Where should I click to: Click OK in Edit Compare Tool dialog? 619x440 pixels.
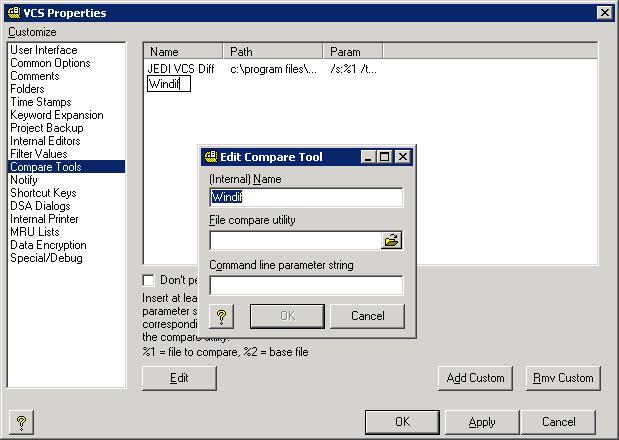(x=287, y=316)
